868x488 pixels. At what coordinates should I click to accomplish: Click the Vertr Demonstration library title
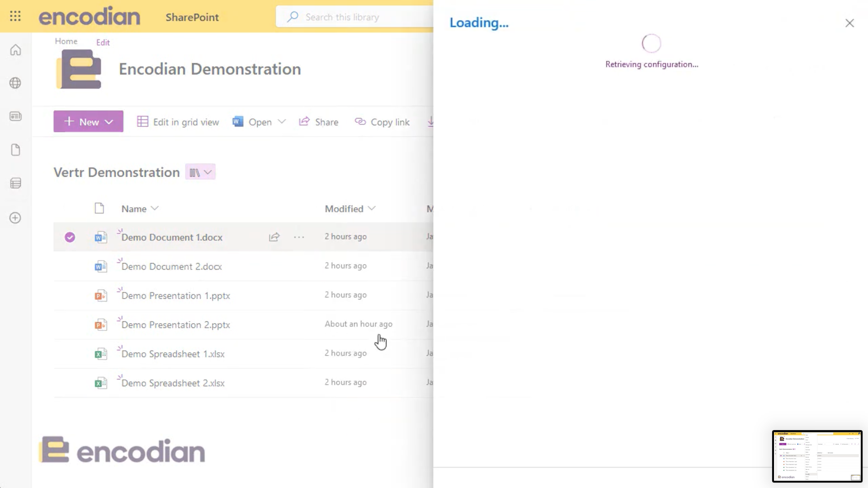click(x=117, y=172)
